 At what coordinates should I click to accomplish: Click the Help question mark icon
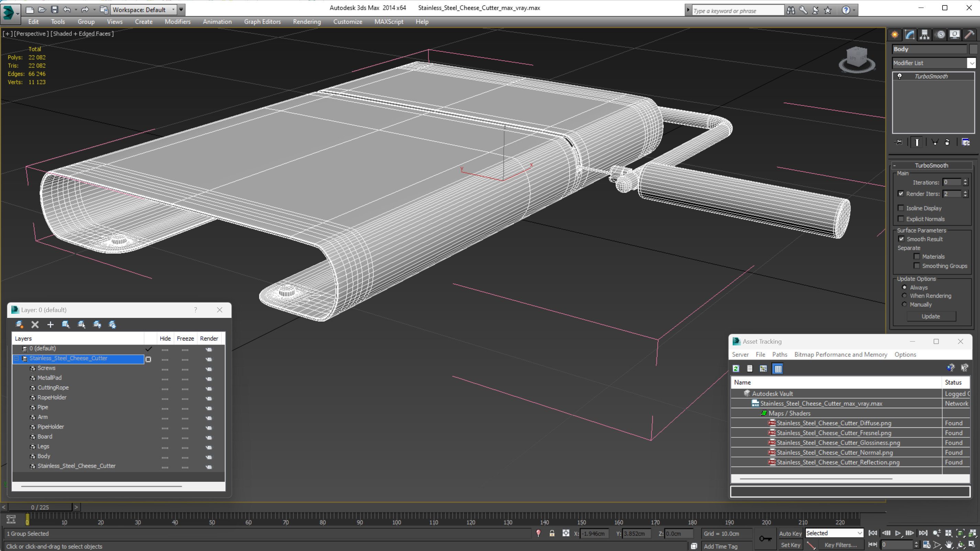(x=845, y=10)
